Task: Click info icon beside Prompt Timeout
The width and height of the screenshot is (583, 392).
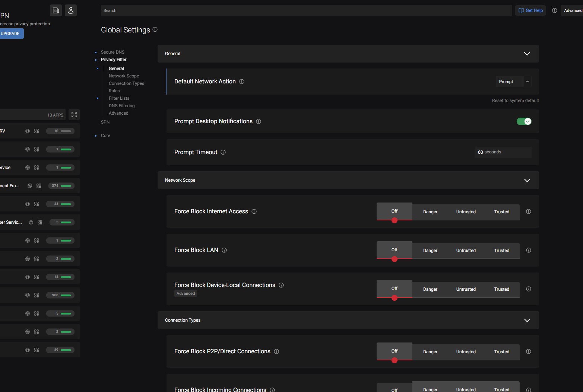Action: 223,152
